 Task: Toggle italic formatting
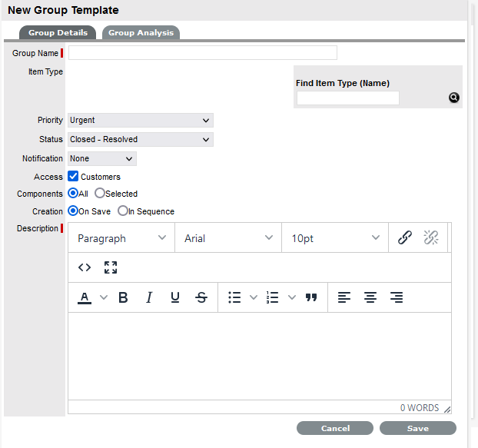[x=149, y=297]
